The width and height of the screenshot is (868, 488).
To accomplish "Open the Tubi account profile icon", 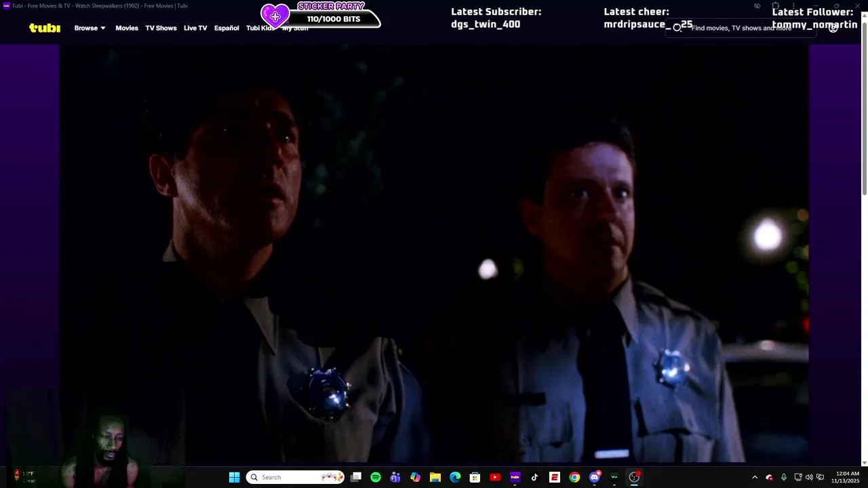I will click(x=833, y=28).
